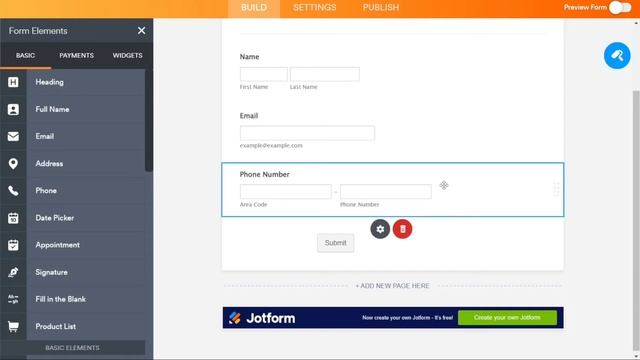Add the Signature element label
The image size is (640, 360).
click(x=51, y=272)
